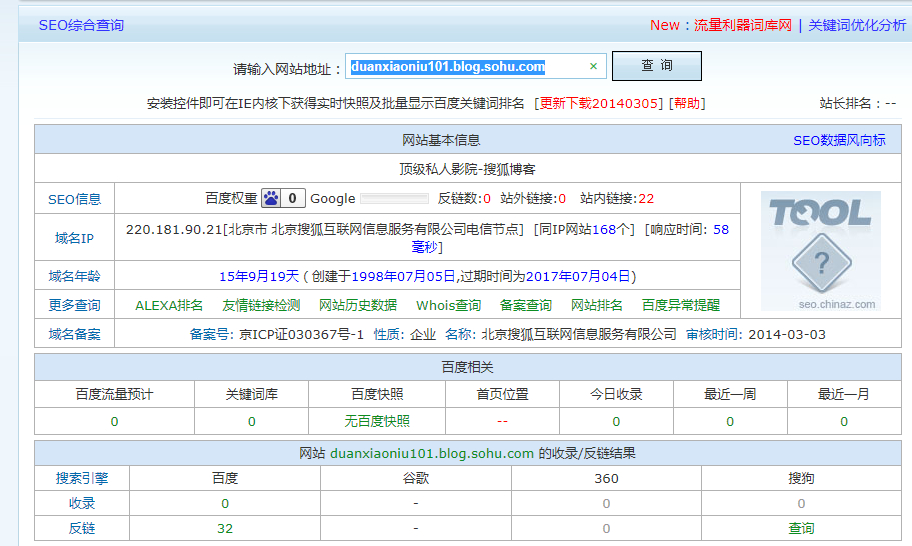Click the 备案号 label
912x546 pixels.
212,334
